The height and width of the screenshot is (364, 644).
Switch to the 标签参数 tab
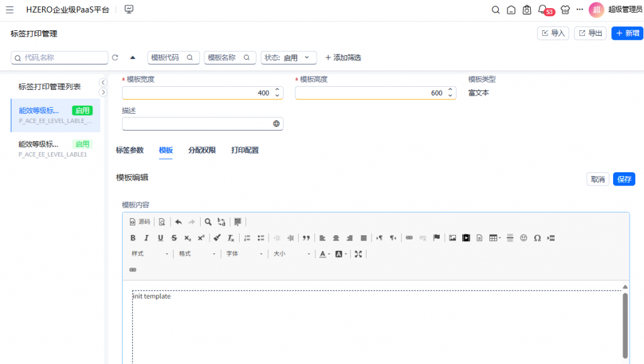(130, 150)
